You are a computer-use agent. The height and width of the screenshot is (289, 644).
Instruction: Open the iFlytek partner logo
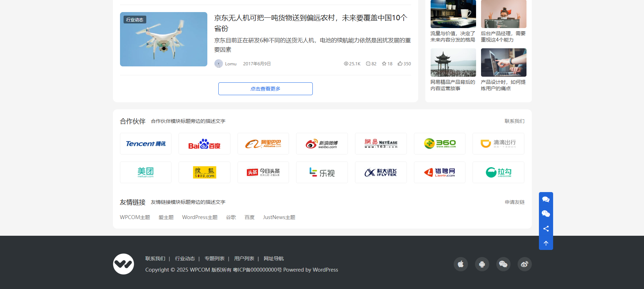click(x=381, y=172)
